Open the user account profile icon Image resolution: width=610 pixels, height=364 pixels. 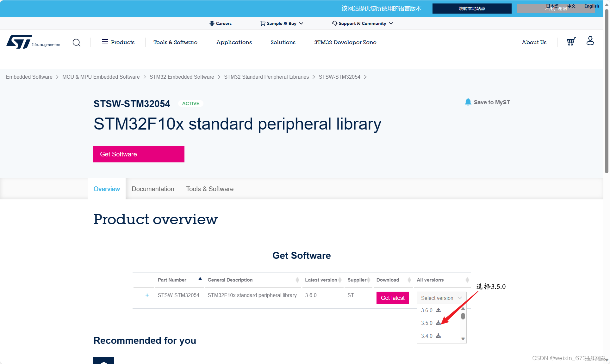(x=590, y=40)
